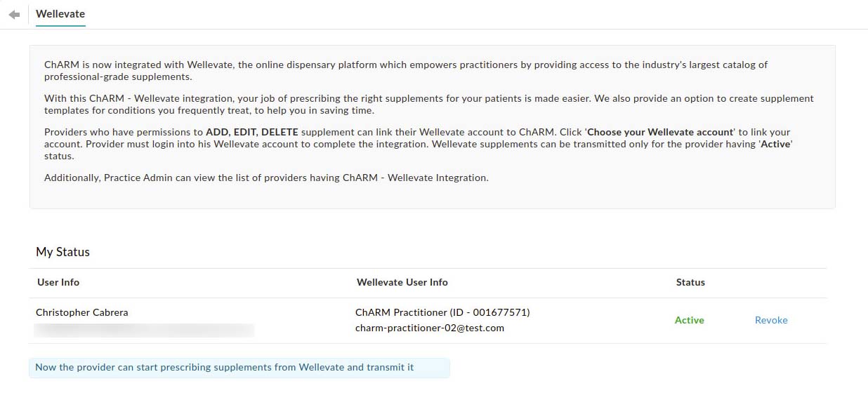Click the bold ADD, EDIT, DELETE text

point(252,132)
